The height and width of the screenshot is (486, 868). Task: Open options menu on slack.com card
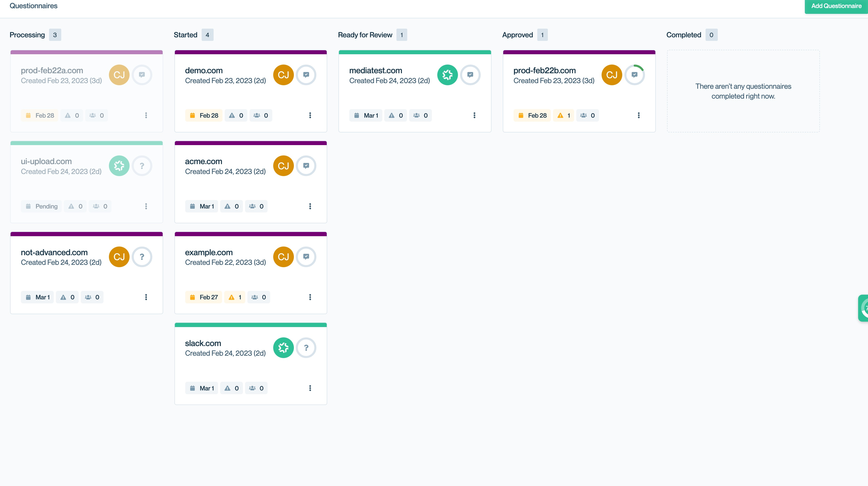[310, 388]
